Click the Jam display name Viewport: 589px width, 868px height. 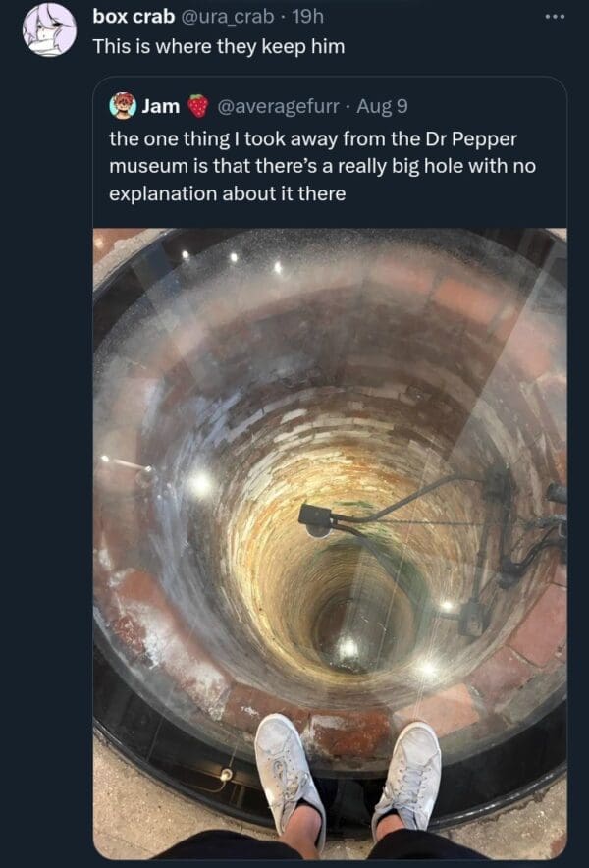pos(160,106)
